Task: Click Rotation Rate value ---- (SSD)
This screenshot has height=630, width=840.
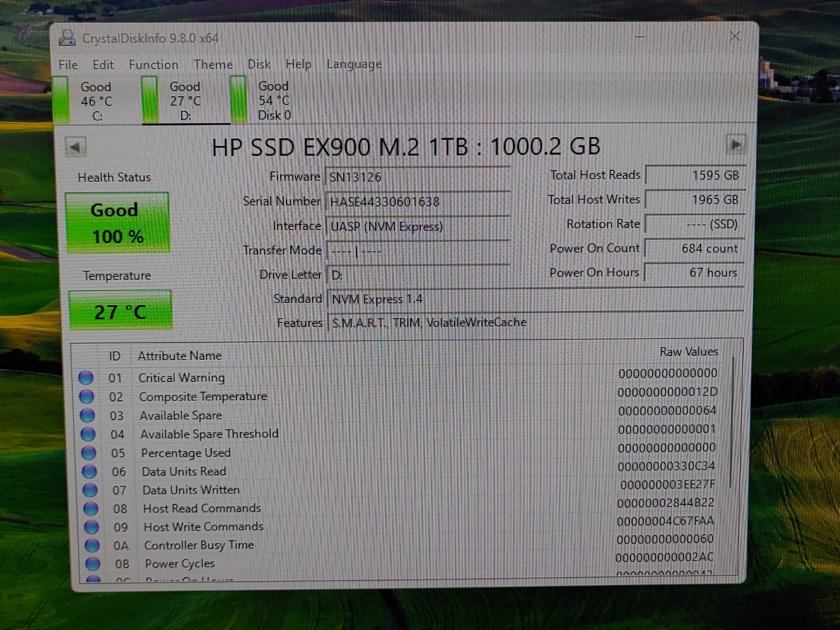Action: (695, 224)
